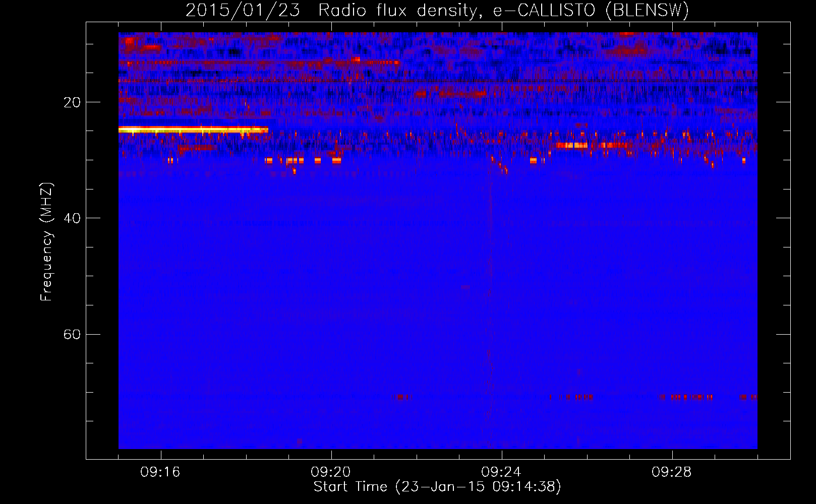The height and width of the screenshot is (504, 816).
Task: Click the '60' frequency tick label
Action: click(72, 334)
